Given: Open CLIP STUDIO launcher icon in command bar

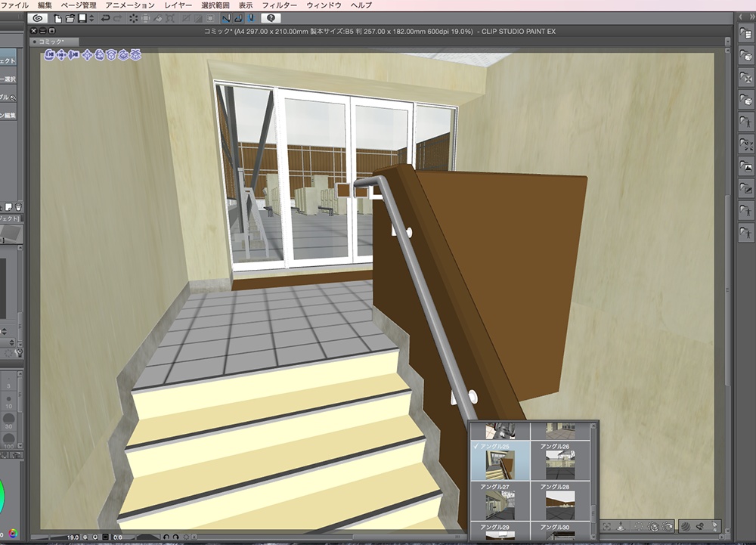Looking at the screenshot, I should tap(37, 18).
